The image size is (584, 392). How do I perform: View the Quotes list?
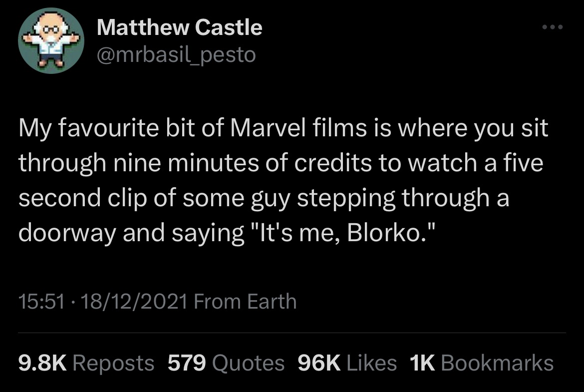[249, 363]
